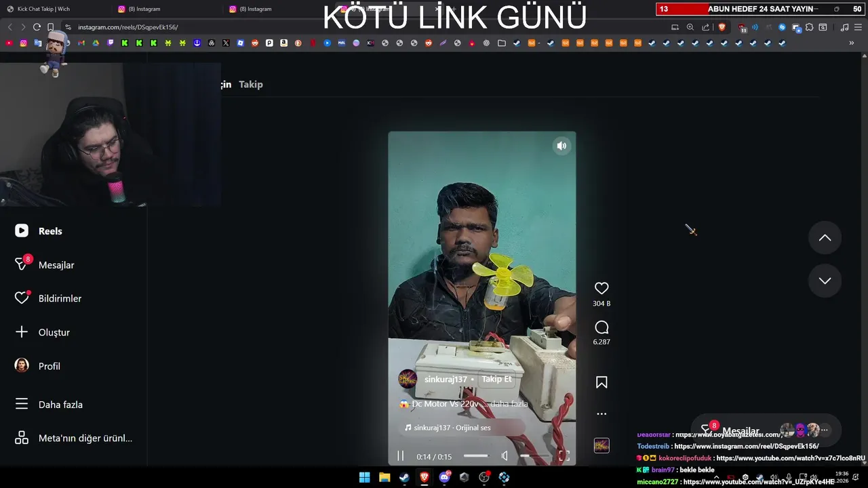Open File Explorer from the taskbar

point(384,477)
